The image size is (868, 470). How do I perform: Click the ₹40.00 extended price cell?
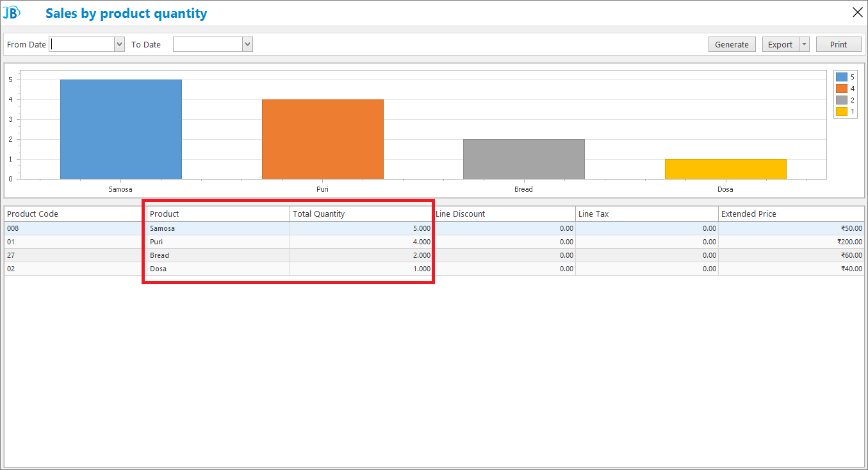coord(791,269)
